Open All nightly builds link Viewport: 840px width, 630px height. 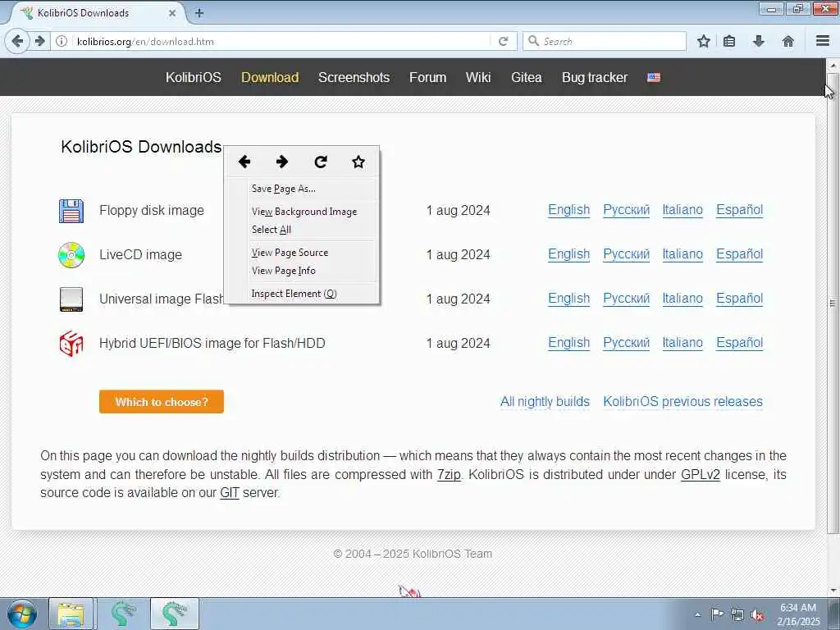(545, 402)
